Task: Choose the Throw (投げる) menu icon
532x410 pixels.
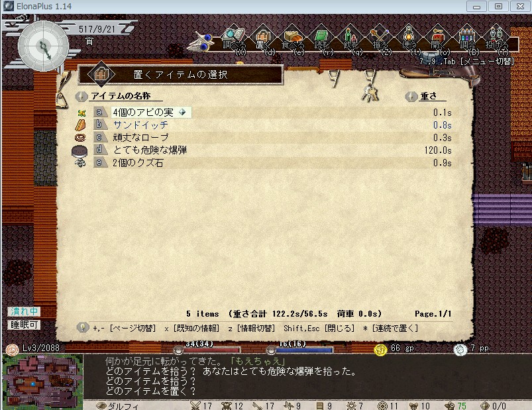Action: point(497,38)
